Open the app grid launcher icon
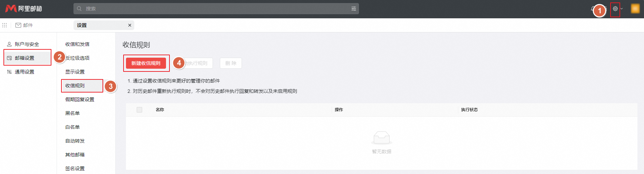Screen dimensions: 644x174 click(4, 25)
